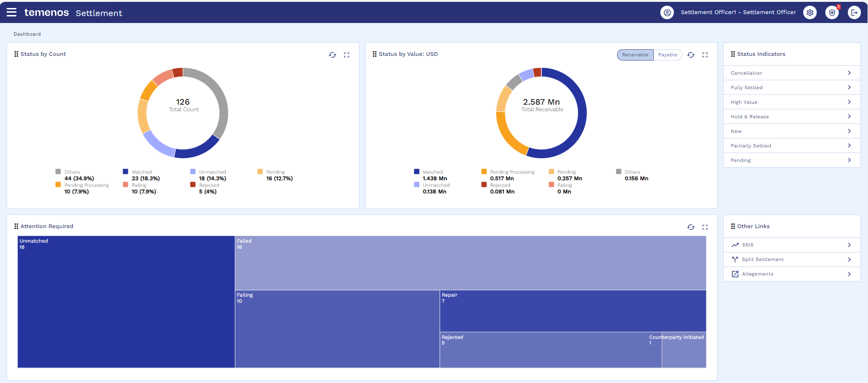The height and width of the screenshot is (383, 868).
Task: Click the Pending 16 (12.7%) legend value
Action: click(x=280, y=179)
